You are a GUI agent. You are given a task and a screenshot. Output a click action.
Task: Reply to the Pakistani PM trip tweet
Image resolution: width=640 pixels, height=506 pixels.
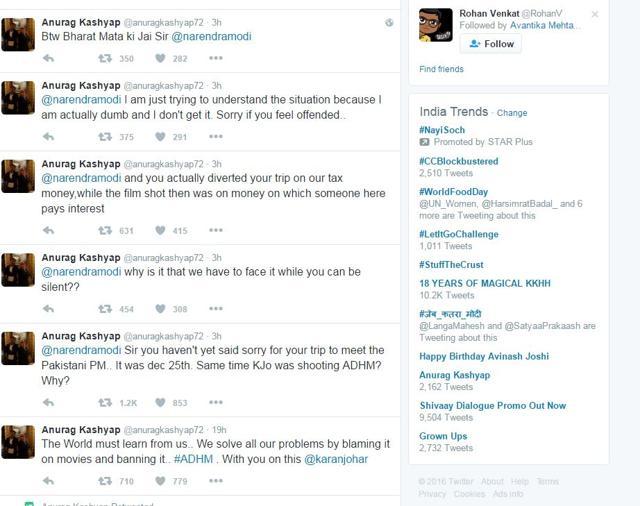[49, 403]
